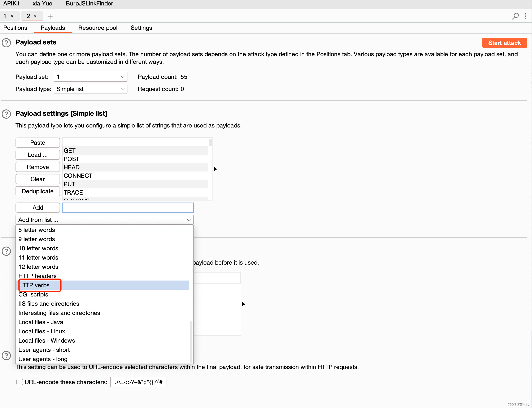Click the payload list side arrow
532x408 pixels.
pos(215,169)
